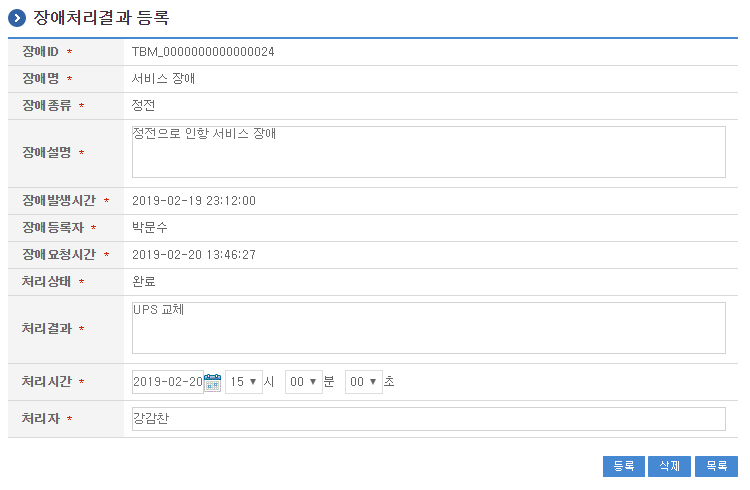This screenshot has width=750, height=490.
Task: Click the 장애ID value TBM_0000000000000024
Action: 203,51
